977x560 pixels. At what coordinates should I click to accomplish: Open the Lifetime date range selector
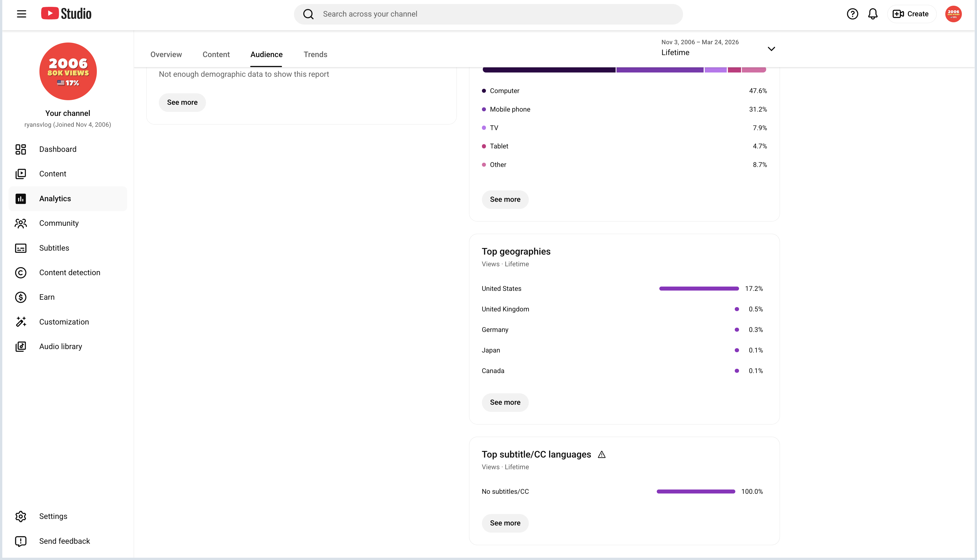pyautogui.click(x=718, y=48)
